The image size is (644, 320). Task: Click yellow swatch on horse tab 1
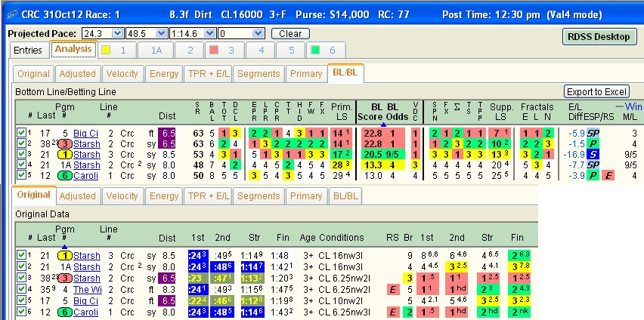[106, 50]
